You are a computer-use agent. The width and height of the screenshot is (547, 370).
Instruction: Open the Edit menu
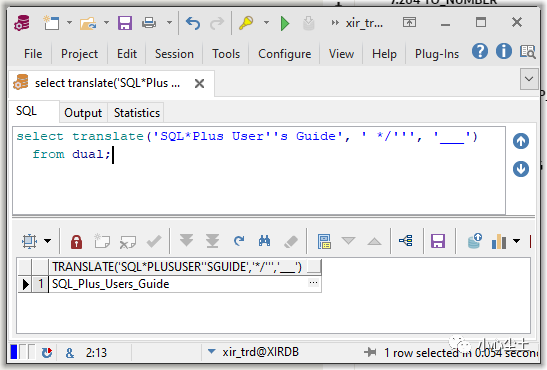(x=127, y=54)
